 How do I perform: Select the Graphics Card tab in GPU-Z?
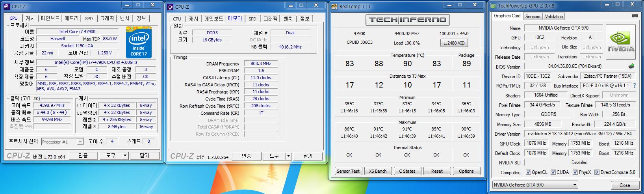pyautogui.click(x=507, y=16)
